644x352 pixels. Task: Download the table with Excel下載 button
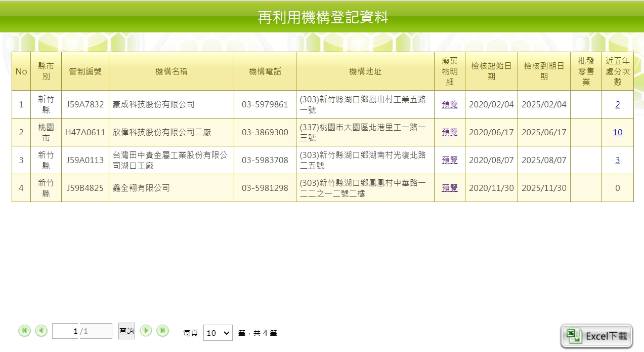pos(596,336)
